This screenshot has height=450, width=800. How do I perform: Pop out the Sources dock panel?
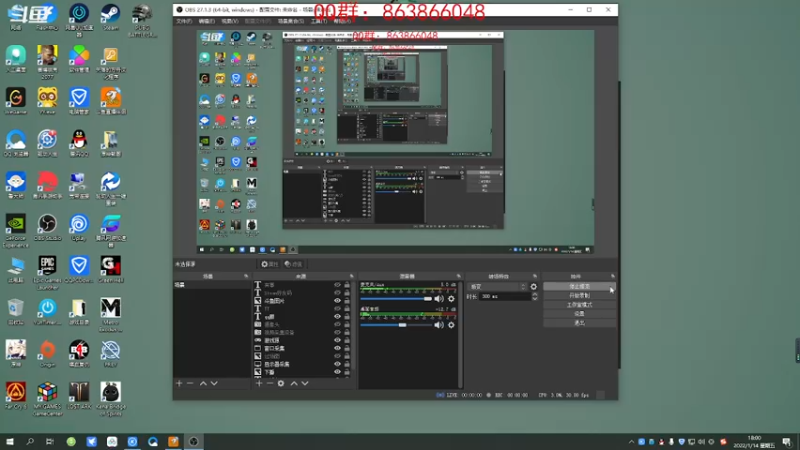352,276
